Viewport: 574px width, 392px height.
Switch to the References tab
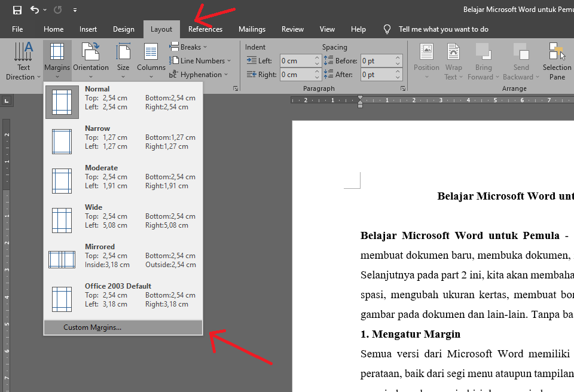tap(205, 29)
